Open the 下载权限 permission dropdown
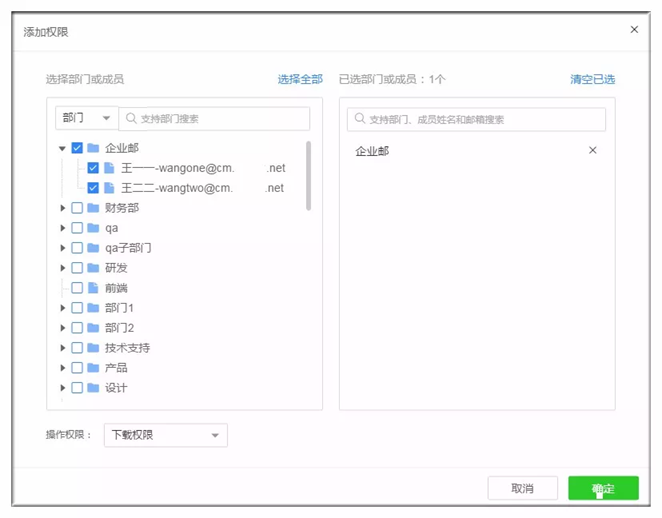Image resolution: width=662 pixels, height=518 pixels. (x=166, y=435)
